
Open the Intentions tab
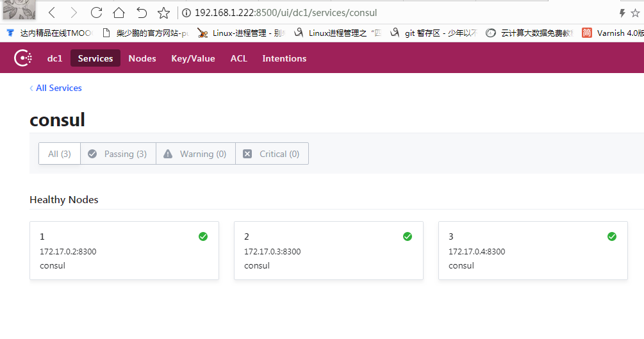[285, 58]
